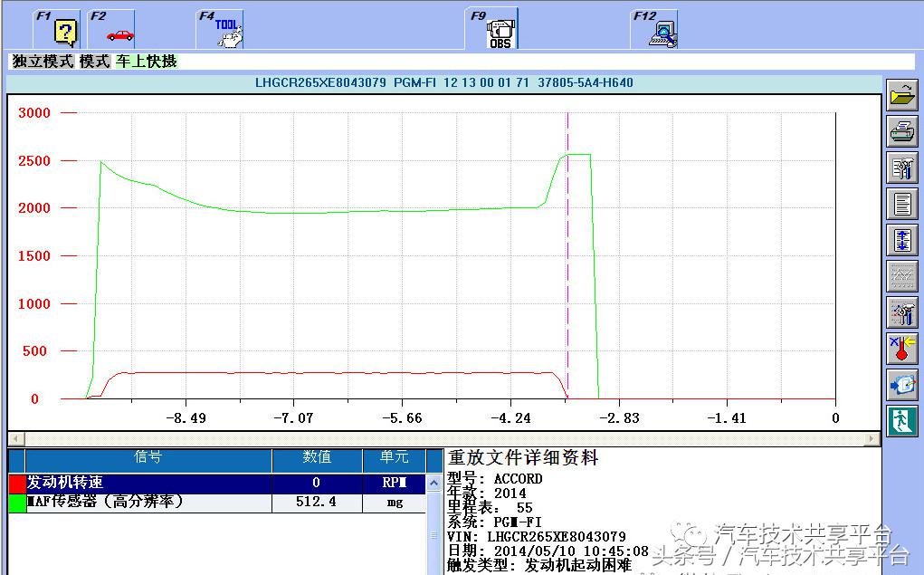924x575 pixels.
Task: Click the 重放文件详细资料 heading
Action: (x=523, y=458)
